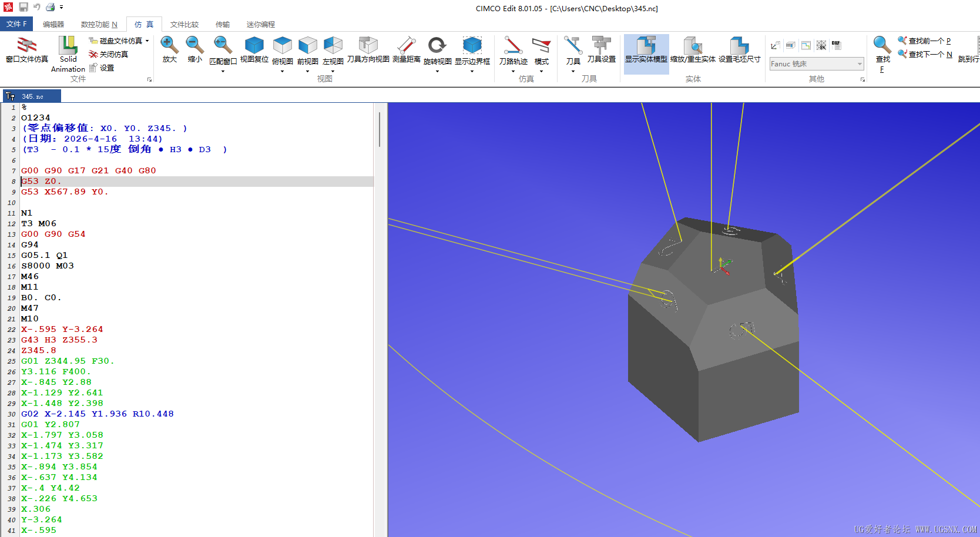Click the highlighted line "G53 Z0."
Viewport: 980px width, 537px height.
tap(41, 181)
